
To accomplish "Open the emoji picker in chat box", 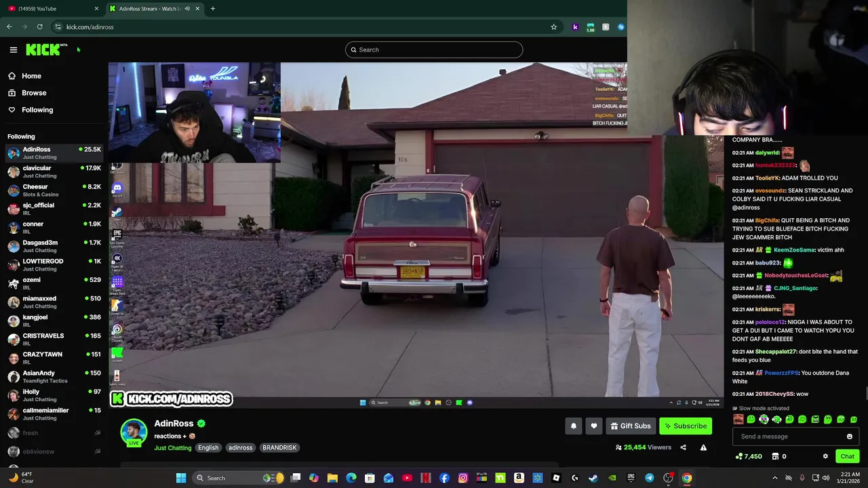I will (850, 436).
